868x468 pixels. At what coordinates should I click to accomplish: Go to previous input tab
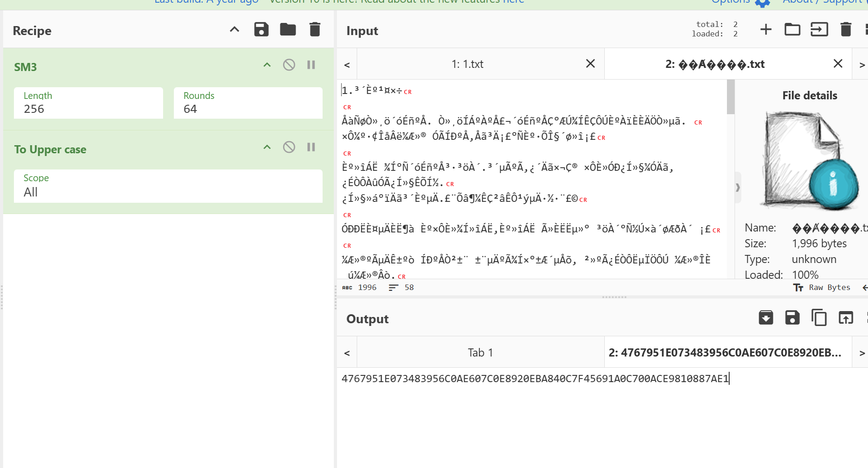click(x=347, y=64)
